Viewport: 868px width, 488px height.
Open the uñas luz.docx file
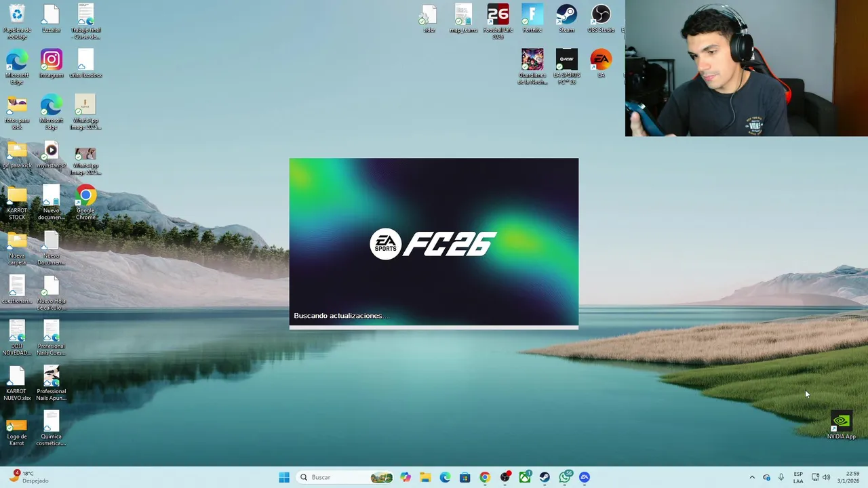point(85,64)
